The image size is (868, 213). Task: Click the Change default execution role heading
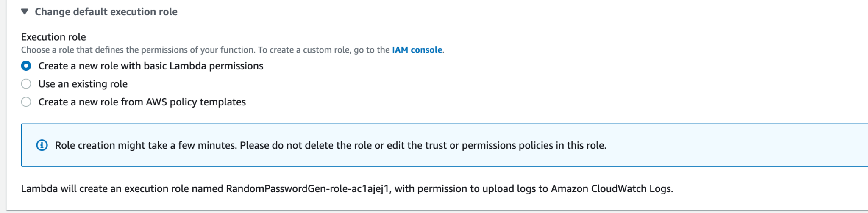coord(106,12)
